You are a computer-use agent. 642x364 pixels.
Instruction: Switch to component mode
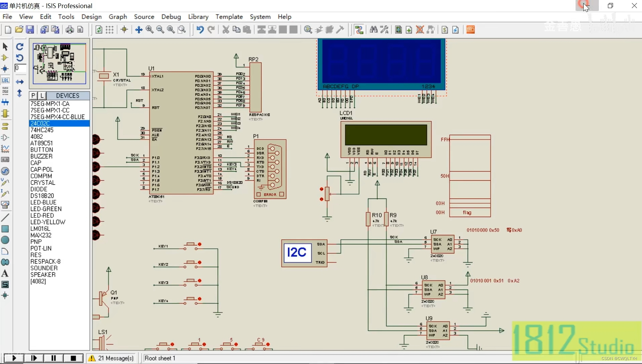(x=5, y=58)
